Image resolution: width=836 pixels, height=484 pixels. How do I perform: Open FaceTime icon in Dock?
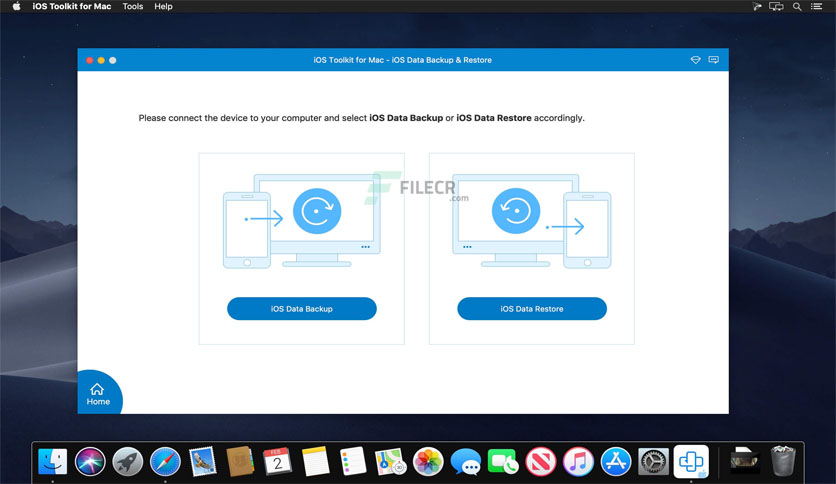click(502, 462)
